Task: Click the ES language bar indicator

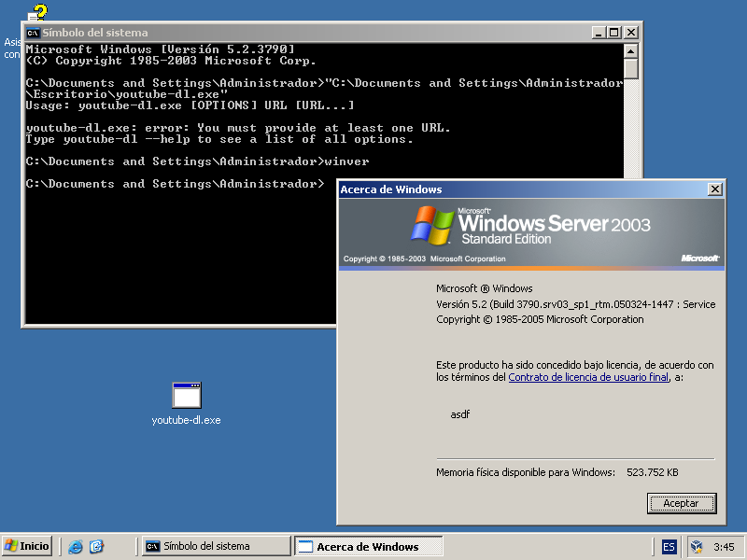Action: point(669,546)
